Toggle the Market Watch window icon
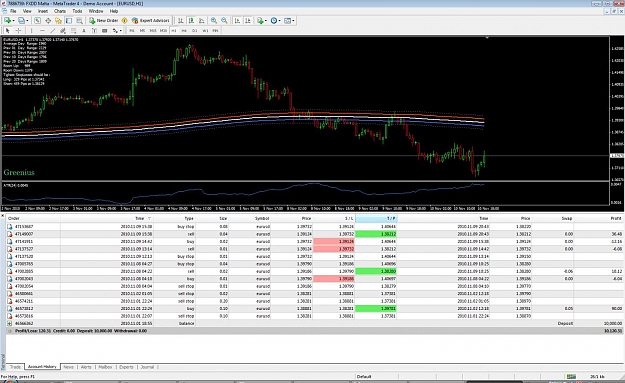This screenshot has width=625, height=383. (37, 20)
